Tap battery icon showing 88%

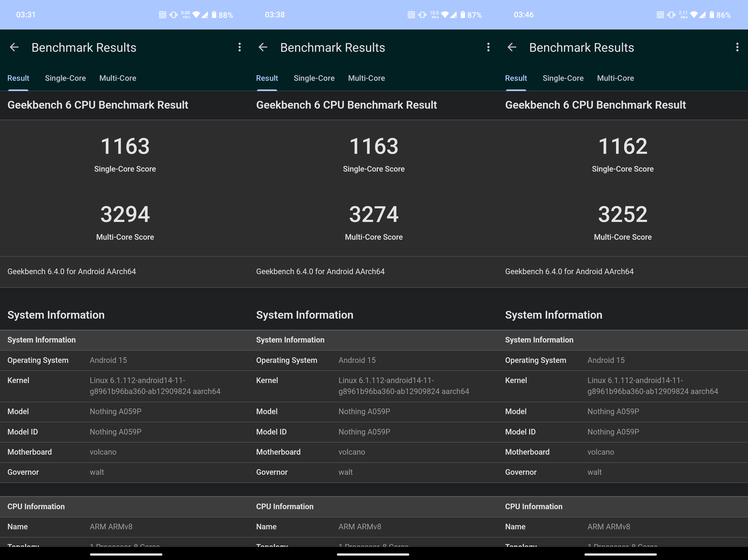click(x=214, y=15)
